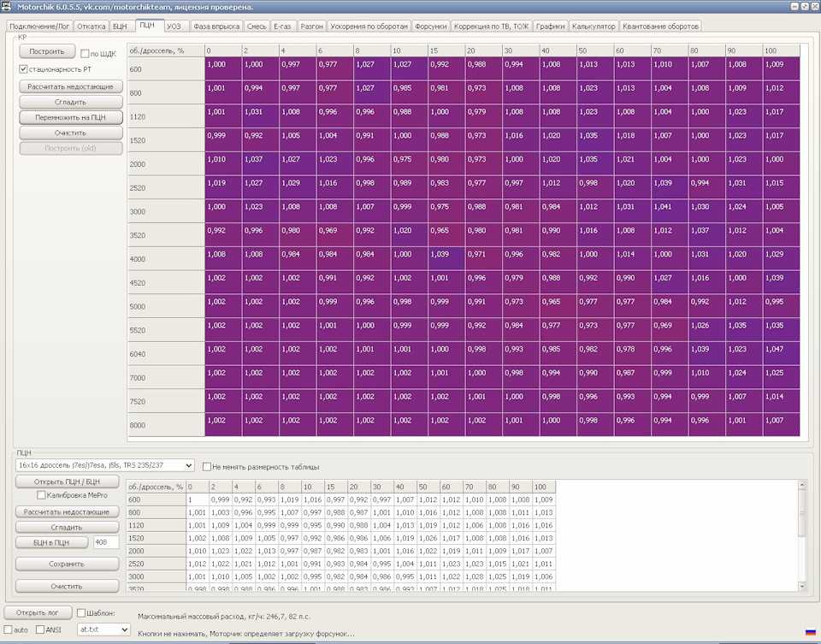Enable 'Не менять размерность таблицы' checkbox
821x644 pixels.
point(207,466)
